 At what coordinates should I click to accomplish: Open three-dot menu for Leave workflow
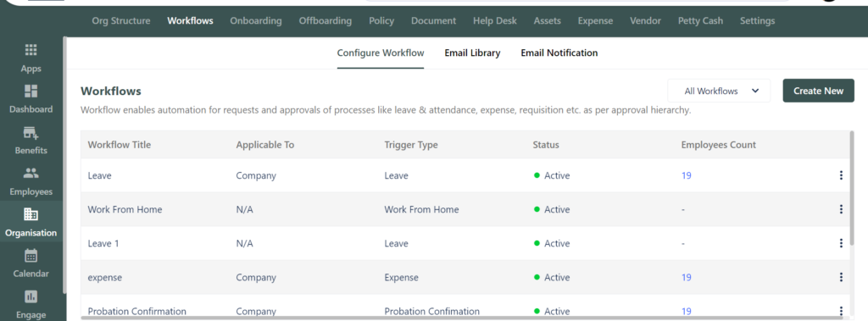pos(841,175)
